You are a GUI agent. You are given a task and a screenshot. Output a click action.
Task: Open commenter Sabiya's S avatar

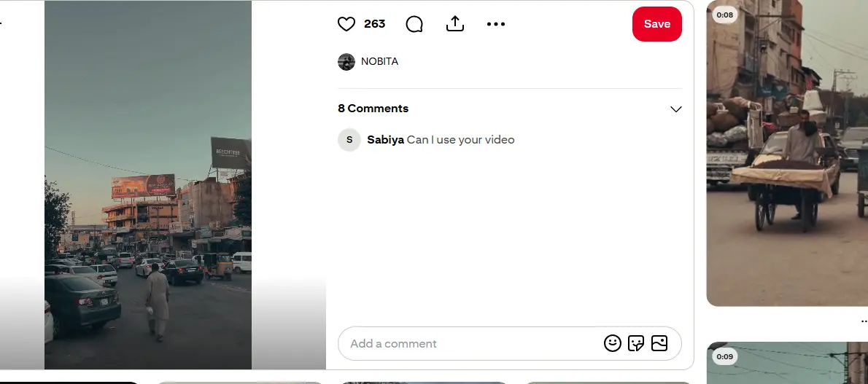(x=349, y=140)
